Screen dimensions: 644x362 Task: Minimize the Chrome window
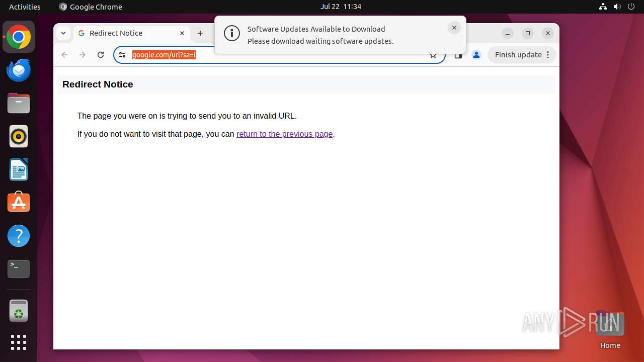(508, 33)
